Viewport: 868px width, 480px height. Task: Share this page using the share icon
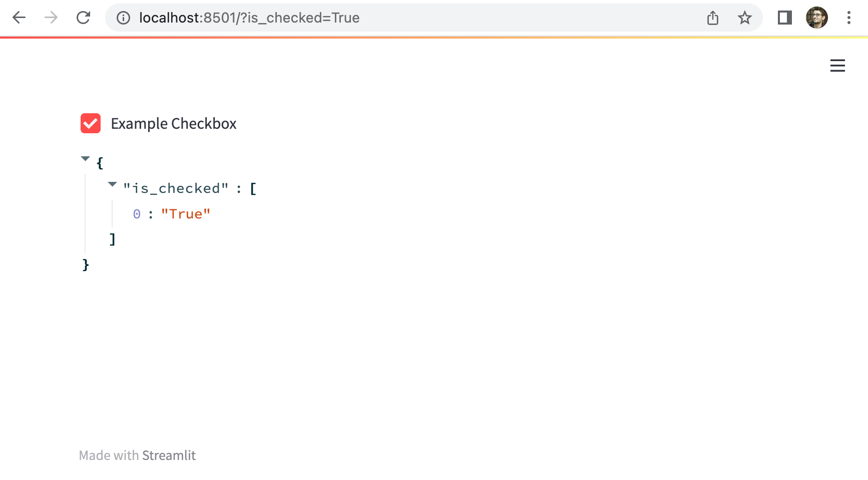(x=713, y=18)
